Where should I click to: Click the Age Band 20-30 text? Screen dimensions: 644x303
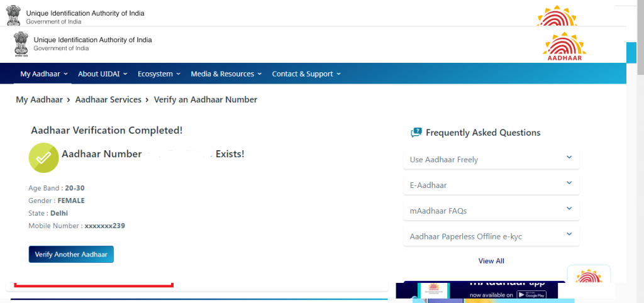click(x=56, y=188)
